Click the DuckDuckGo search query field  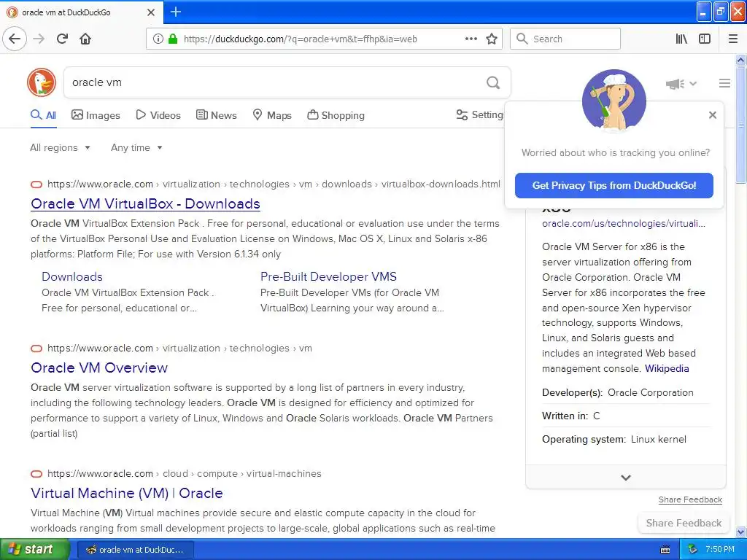tap(274, 82)
